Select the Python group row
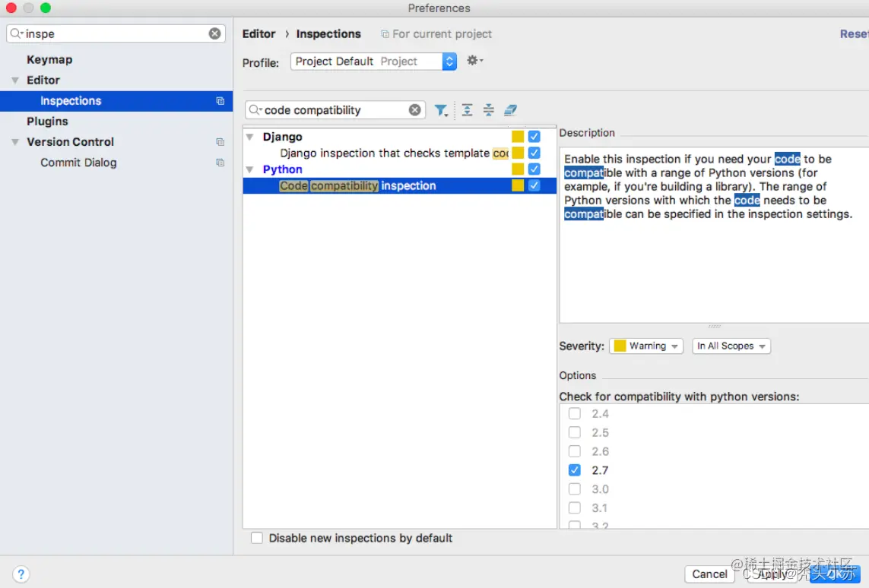 (x=399, y=169)
